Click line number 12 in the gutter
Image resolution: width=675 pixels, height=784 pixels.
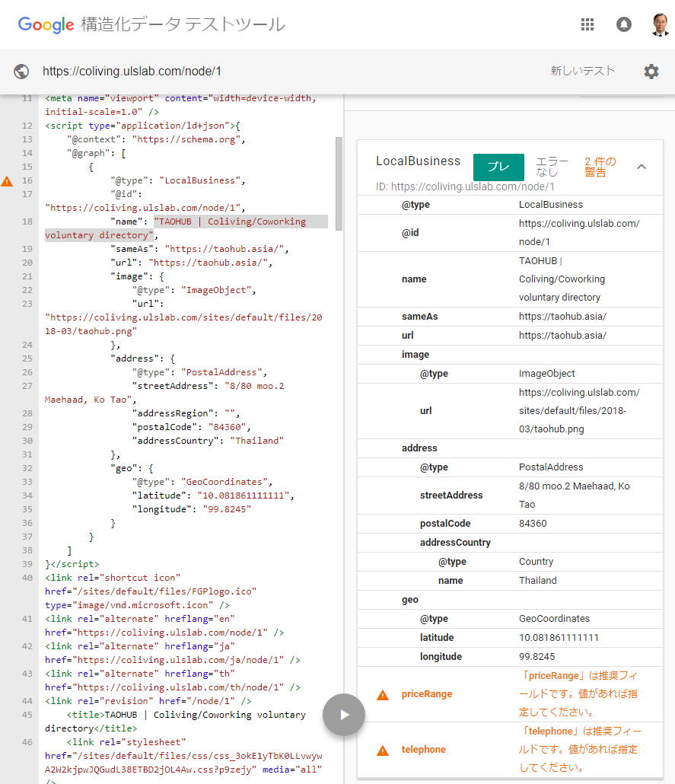(x=27, y=126)
